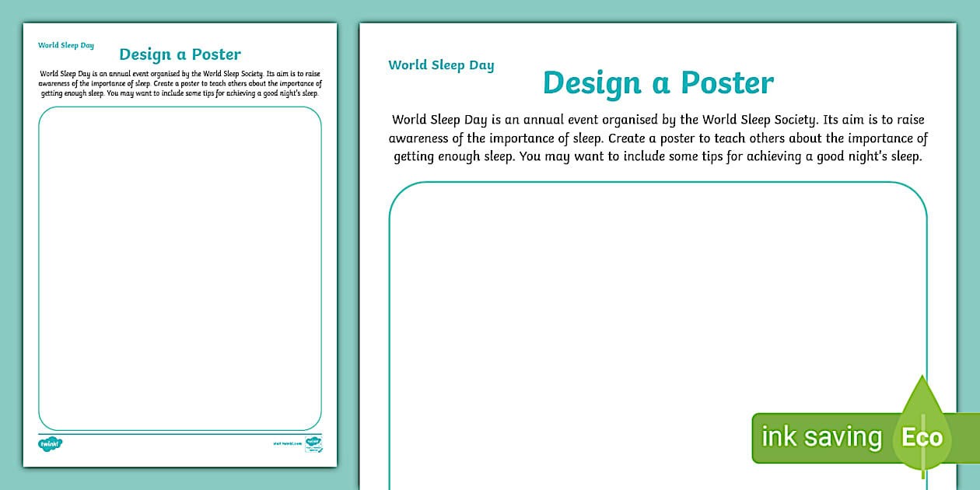
Task: Select 'World Sleep Day' label on the small page
Action: (66, 45)
